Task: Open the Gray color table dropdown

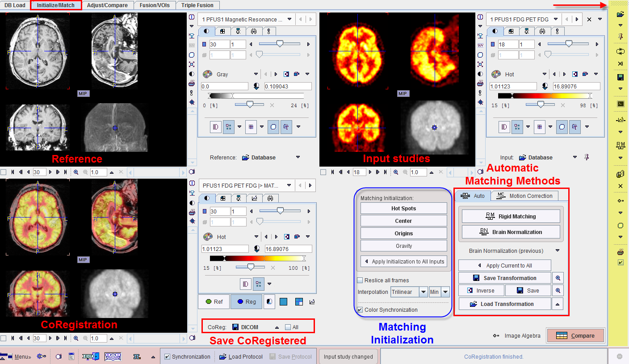Action: point(256,75)
